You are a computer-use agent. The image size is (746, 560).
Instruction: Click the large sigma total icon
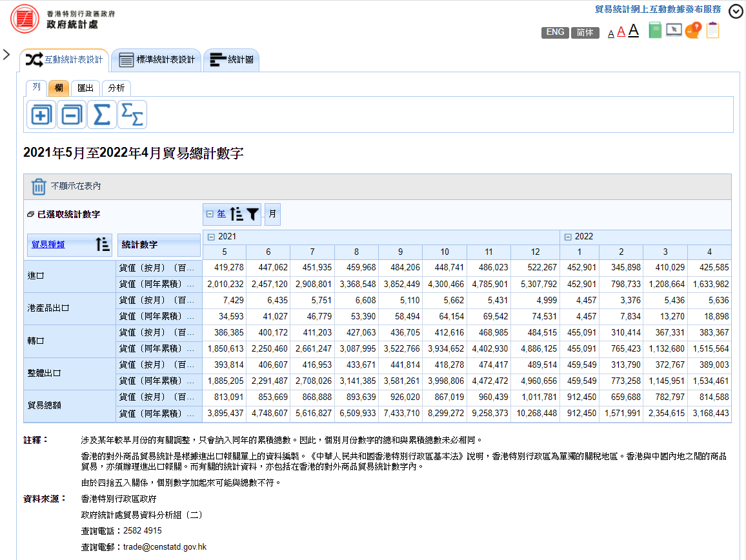click(102, 115)
